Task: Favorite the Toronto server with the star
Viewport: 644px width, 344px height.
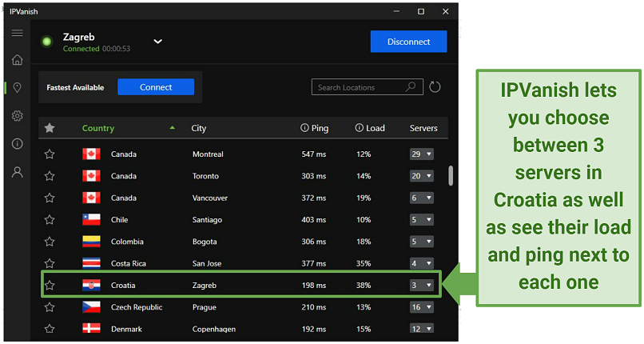Action: coord(50,176)
